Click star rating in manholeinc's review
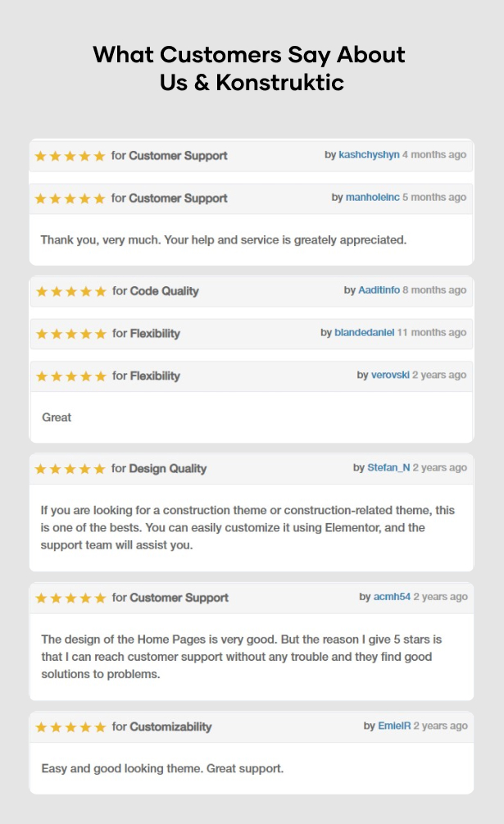This screenshot has width=504, height=824. tap(70, 198)
